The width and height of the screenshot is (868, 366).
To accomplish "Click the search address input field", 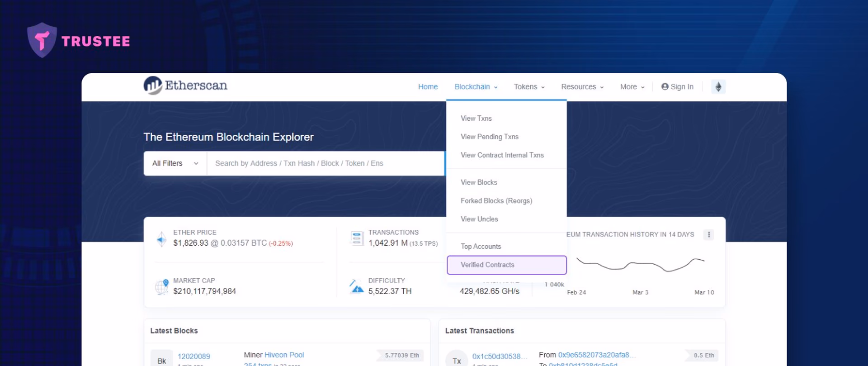I will pyautogui.click(x=325, y=163).
